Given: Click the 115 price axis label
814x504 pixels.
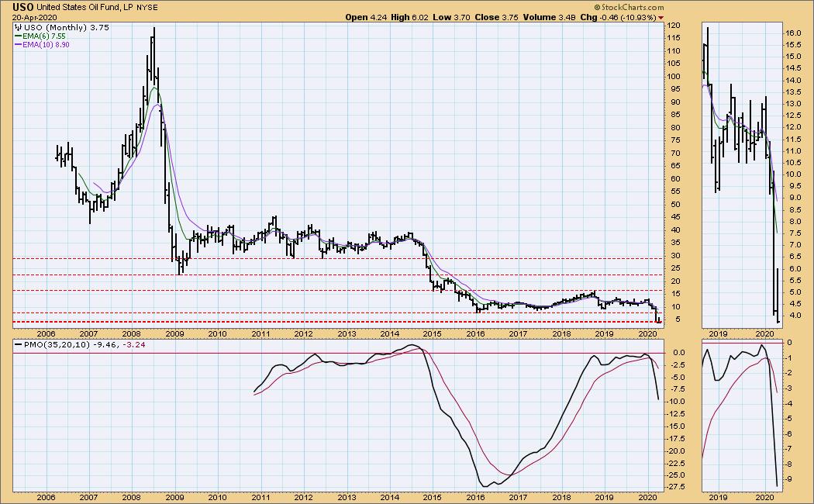Looking at the screenshot, I should [x=674, y=39].
